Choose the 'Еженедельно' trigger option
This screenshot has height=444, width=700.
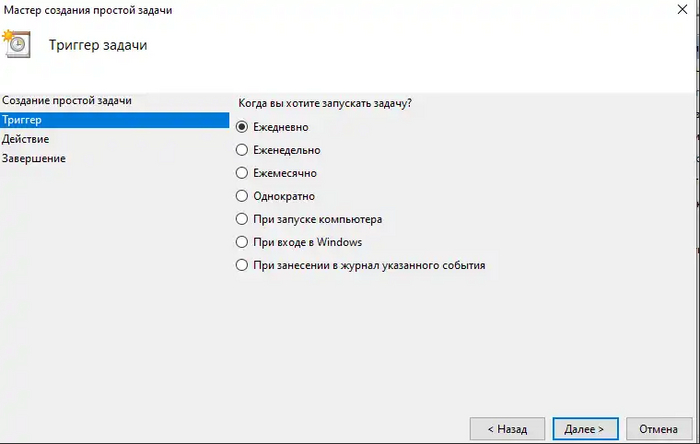pyautogui.click(x=241, y=150)
